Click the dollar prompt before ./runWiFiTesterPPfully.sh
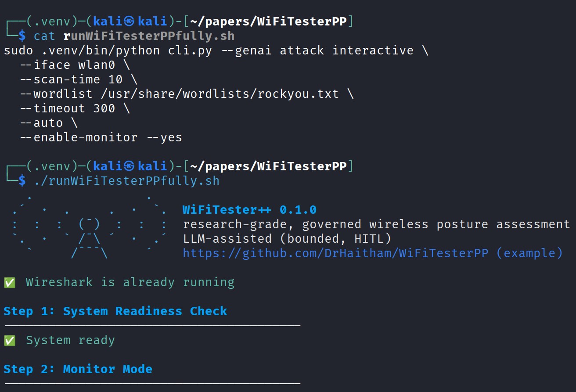Screen dimensions: 576x392 22,181
